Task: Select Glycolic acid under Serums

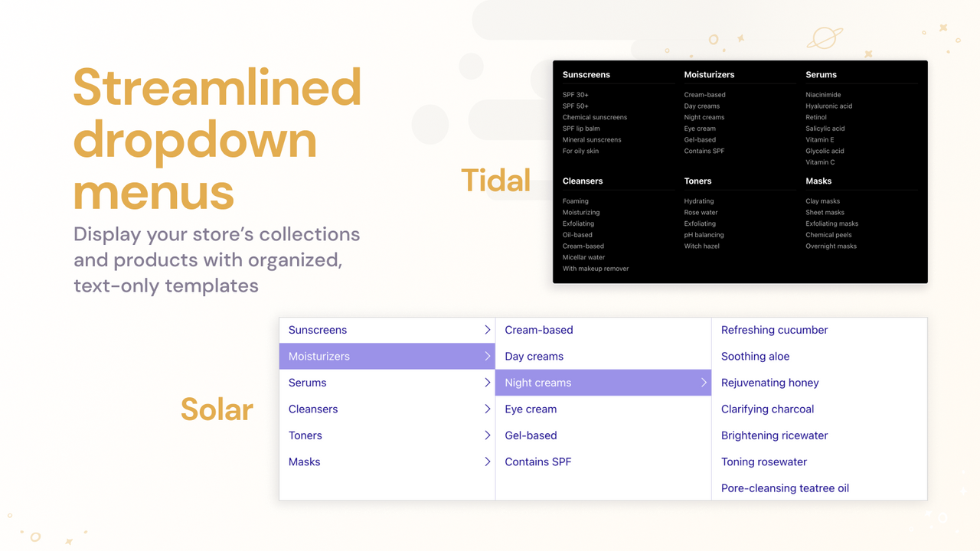Action: [x=825, y=151]
